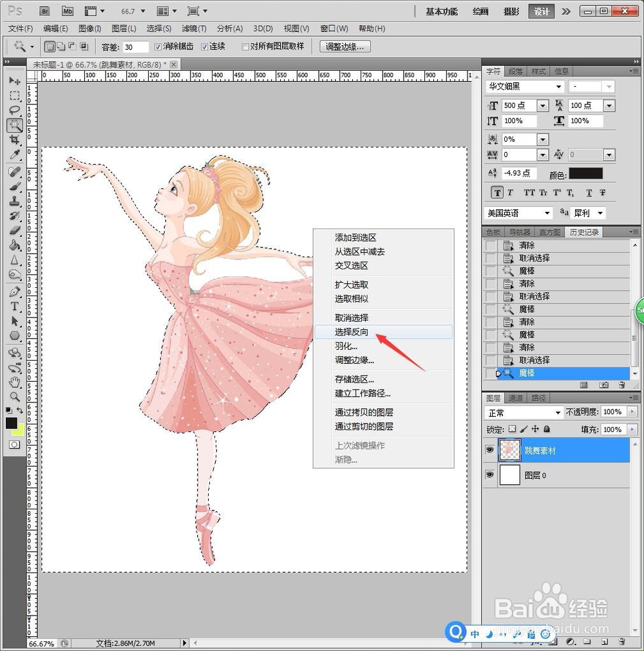This screenshot has height=651, width=644.
Task: Show more workspaces chevron
Action: (x=566, y=11)
